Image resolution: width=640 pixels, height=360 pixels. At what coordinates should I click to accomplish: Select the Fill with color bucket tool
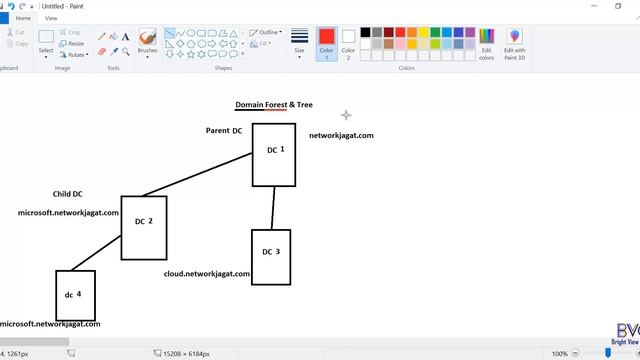[x=113, y=36]
